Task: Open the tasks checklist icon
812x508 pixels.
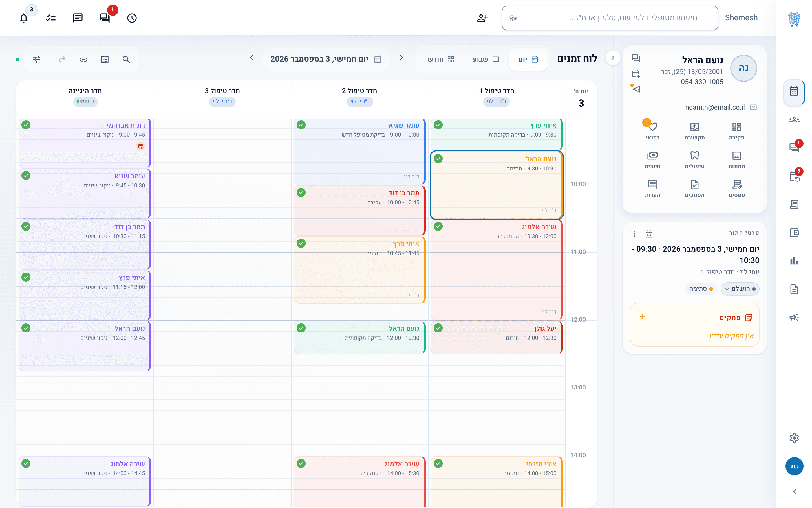Action: pos(51,18)
